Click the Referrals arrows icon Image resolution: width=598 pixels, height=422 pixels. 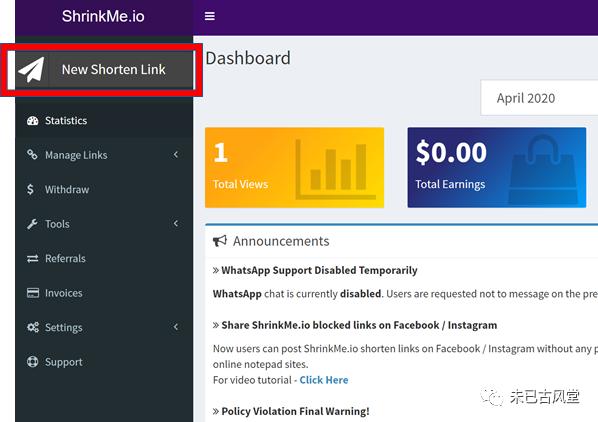32,258
